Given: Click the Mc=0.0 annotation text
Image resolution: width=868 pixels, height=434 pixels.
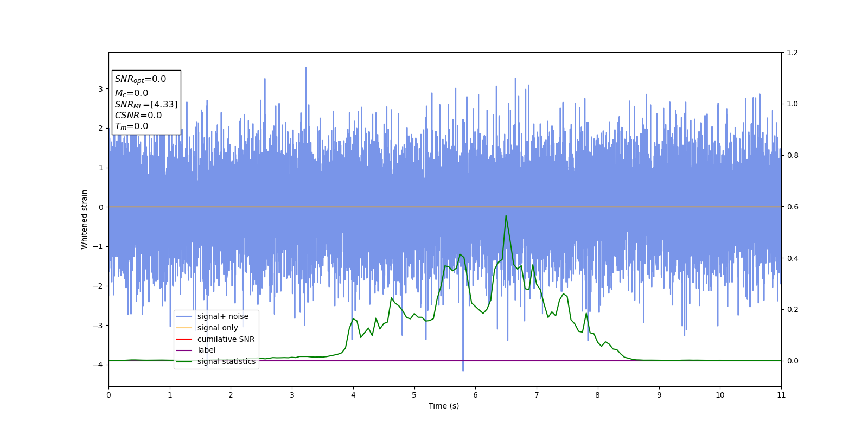Looking at the screenshot, I should [131, 93].
